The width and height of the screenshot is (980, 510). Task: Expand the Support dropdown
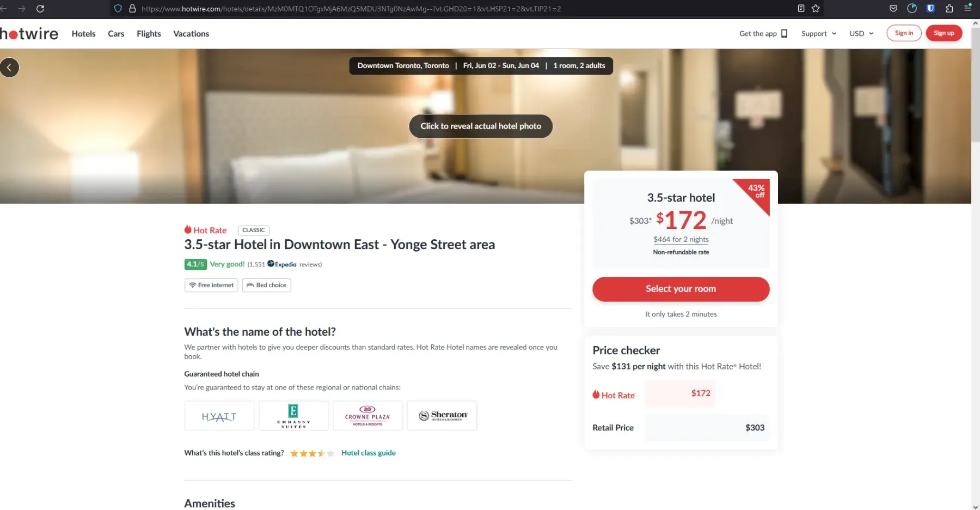[x=819, y=34]
